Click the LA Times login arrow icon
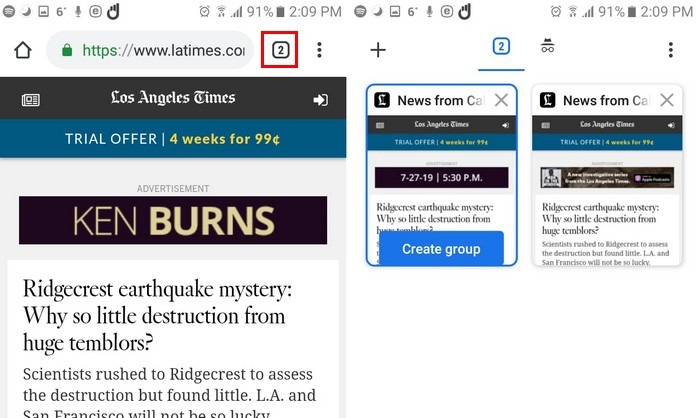700x418 pixels. [320, 100]
